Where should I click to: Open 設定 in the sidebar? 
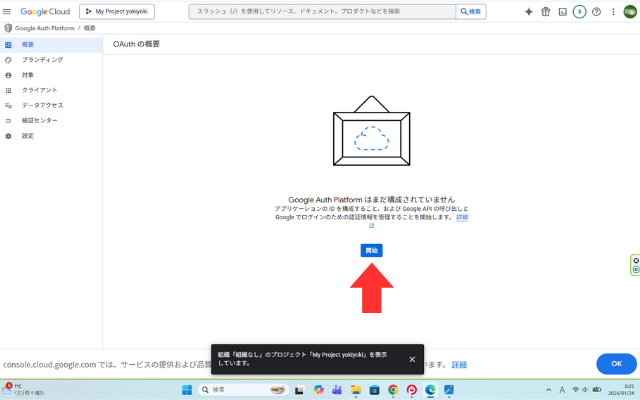pos(28,135)
